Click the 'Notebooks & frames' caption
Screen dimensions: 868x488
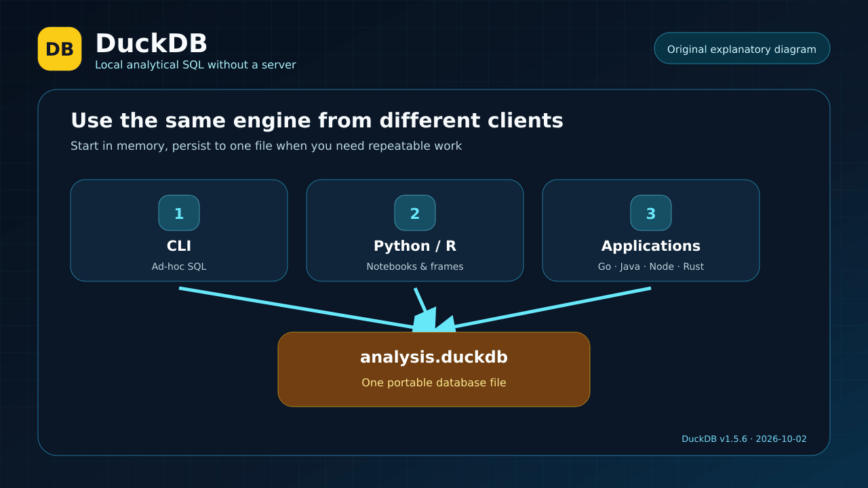tap(415, 266)
